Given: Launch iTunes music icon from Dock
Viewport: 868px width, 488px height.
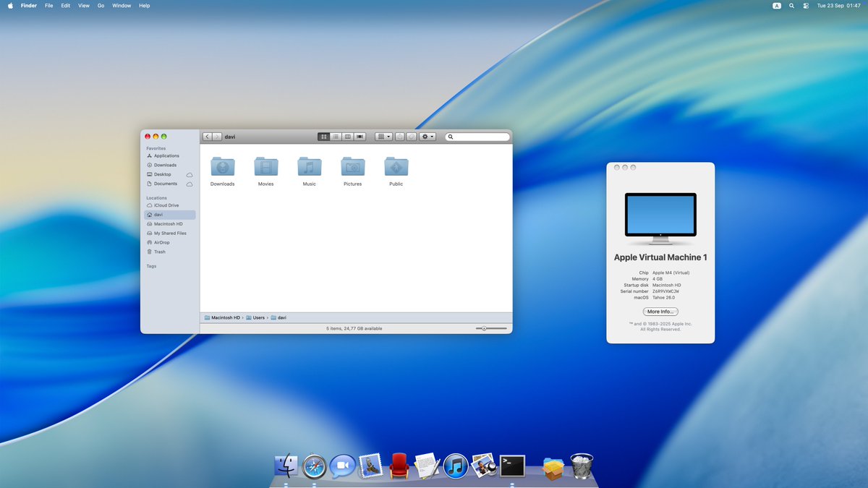Looking at the screenshot, I should click(x=456, y=466).
